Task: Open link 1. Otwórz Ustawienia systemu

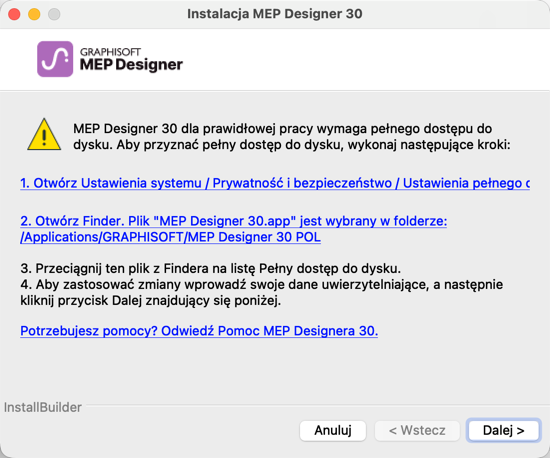Action: (x=275, y=183)
